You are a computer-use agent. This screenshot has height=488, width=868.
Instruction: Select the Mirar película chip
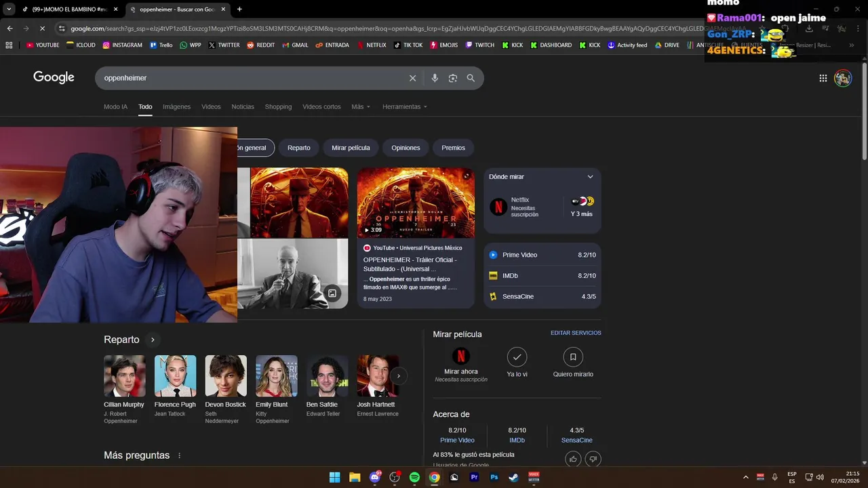pyautogui.click(x=351, y=148)
